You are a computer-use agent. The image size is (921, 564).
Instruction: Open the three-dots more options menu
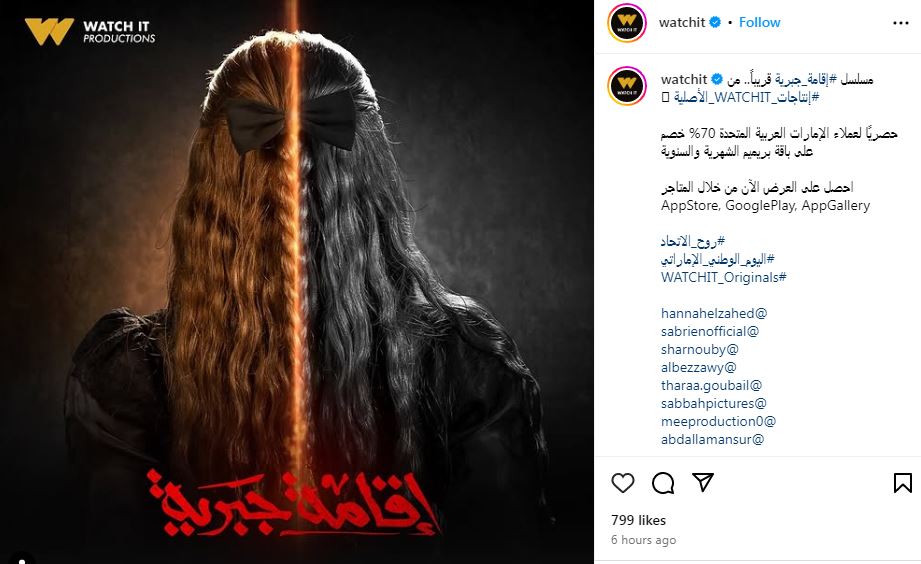[x=900, y=23]
